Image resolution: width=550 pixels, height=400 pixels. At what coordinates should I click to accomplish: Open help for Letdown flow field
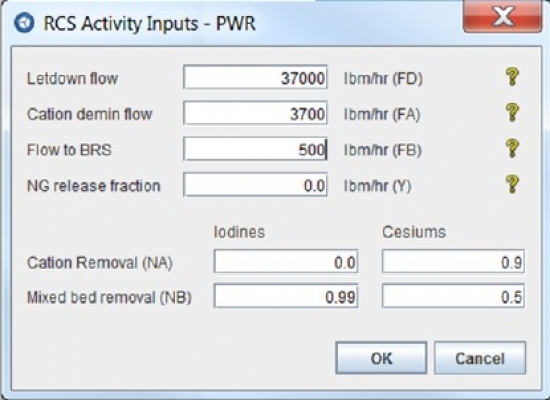512,77
